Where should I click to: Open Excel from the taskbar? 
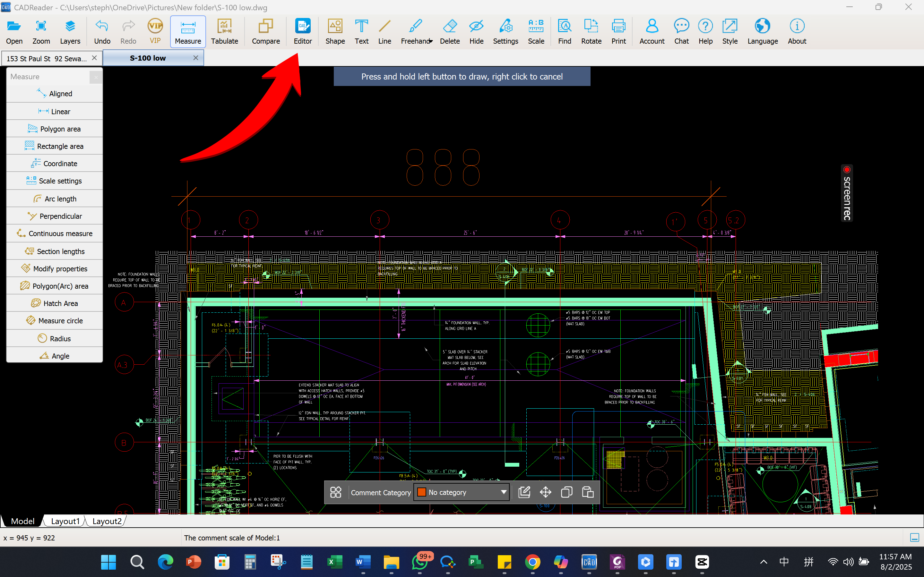(335, 562)
